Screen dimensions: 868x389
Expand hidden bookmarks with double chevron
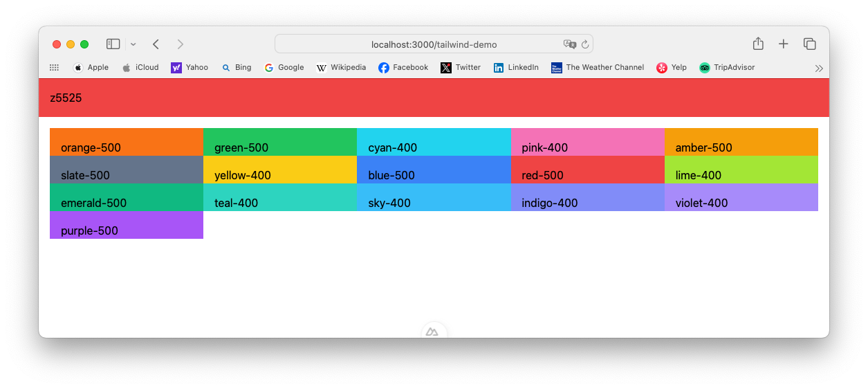coord(819,68)
